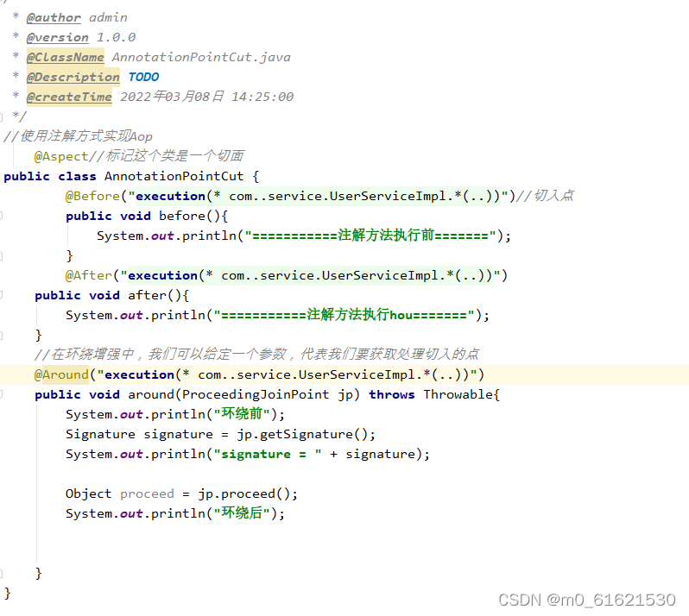
Task: Click the blue TODO marker
Action: point(143,77)
